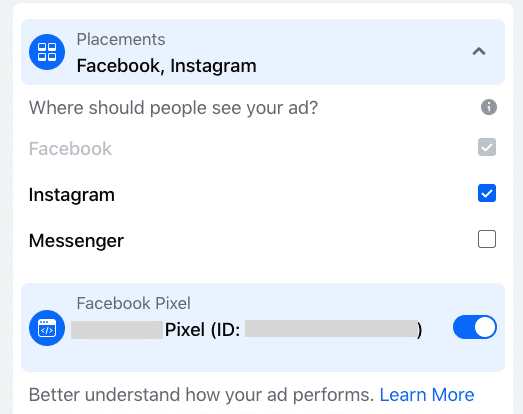523x414 pixels.
Task: Click the Facebook, Instagram summary text
Action: [x=166, y=66]
